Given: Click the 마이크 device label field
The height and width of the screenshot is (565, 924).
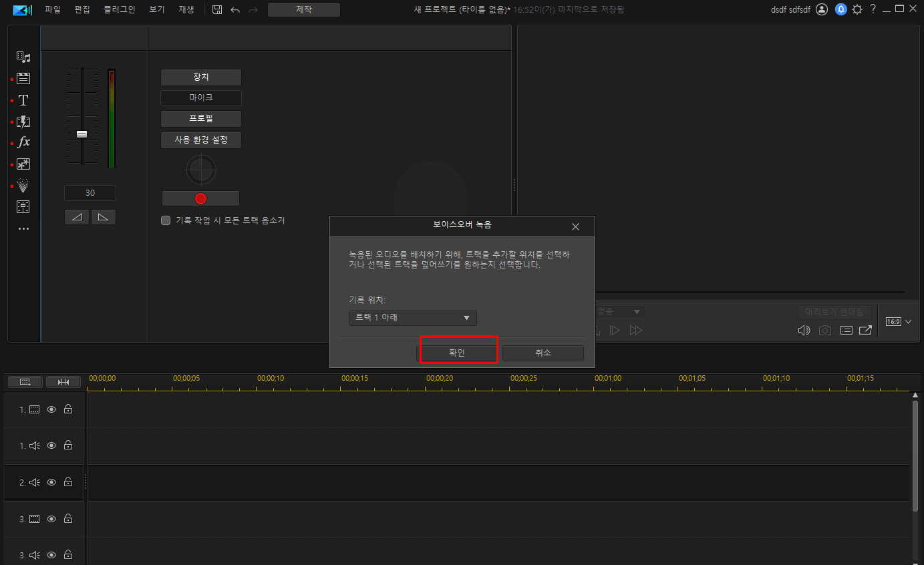Looking at the screenshot, I should point(201,98).
